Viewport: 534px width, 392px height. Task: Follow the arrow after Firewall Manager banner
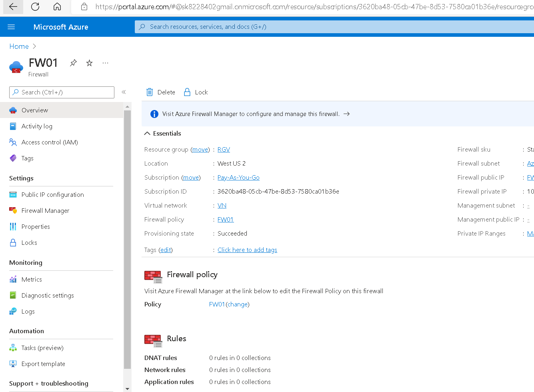(346, 114)
